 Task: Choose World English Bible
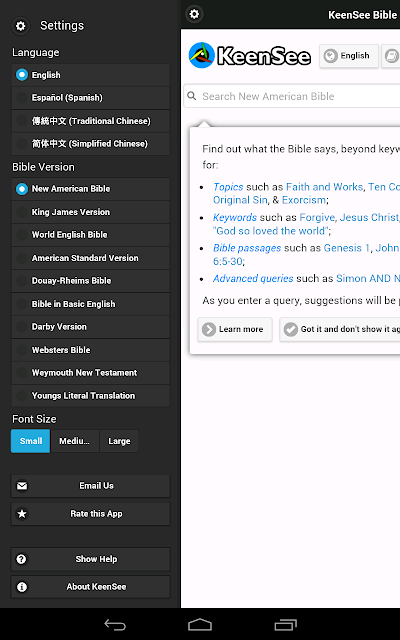point(90,235)
